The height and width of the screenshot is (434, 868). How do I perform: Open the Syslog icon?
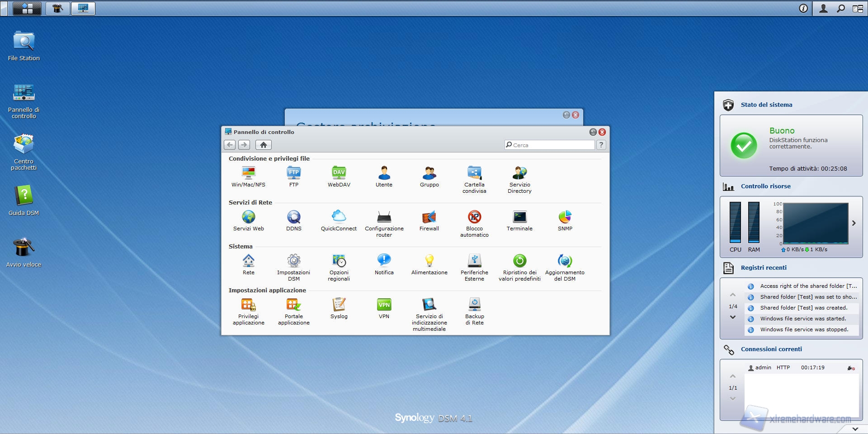point(339,305)
